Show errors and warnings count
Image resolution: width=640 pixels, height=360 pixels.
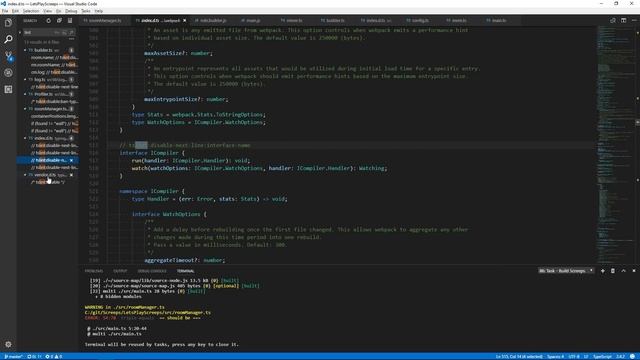(53, 357)
